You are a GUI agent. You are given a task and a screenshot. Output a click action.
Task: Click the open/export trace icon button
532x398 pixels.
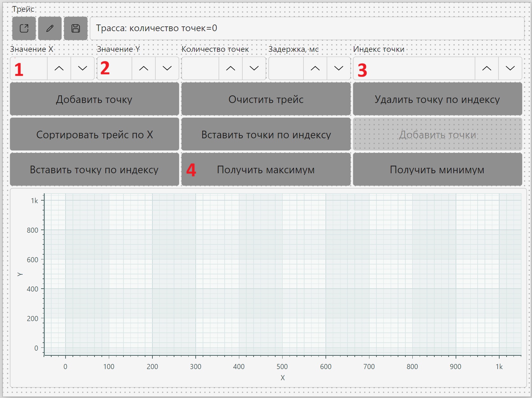tap(24, 28)
